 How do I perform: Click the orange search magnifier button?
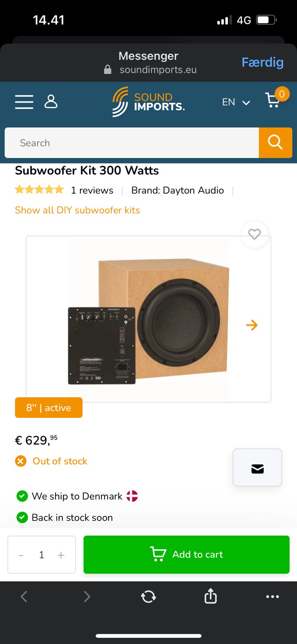click(275, 142)
